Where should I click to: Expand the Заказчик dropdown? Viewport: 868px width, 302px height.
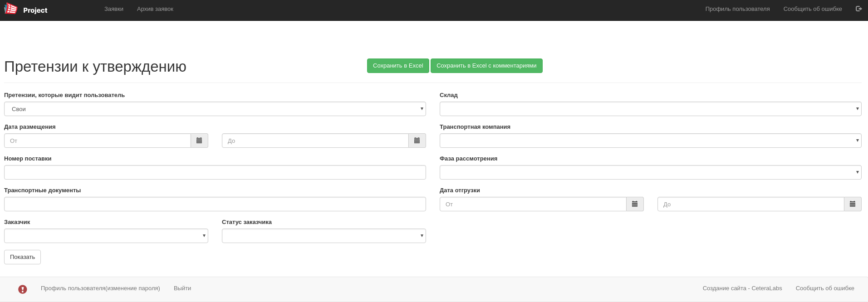tap(106, 236)
